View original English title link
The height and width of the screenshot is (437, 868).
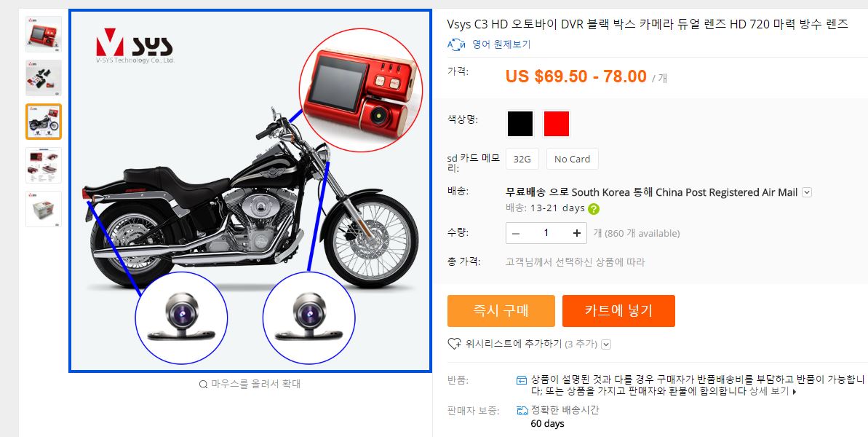(501, 44)
